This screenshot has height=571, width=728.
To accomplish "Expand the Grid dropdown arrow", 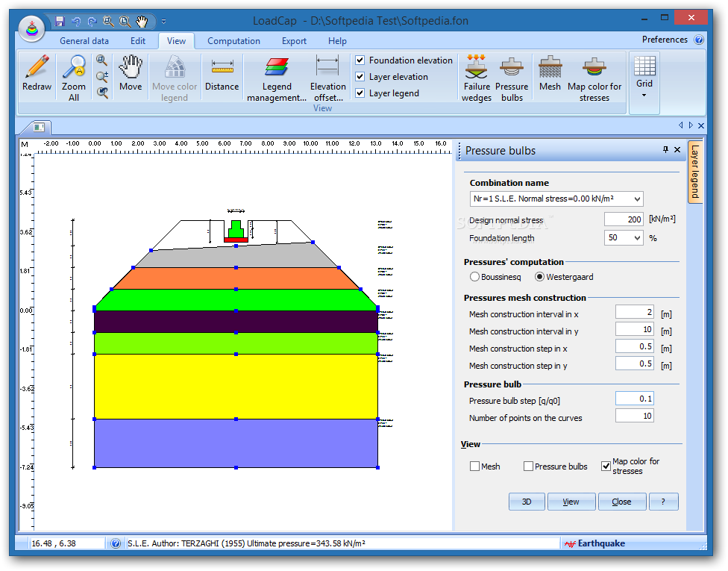I will pos(644,96).
